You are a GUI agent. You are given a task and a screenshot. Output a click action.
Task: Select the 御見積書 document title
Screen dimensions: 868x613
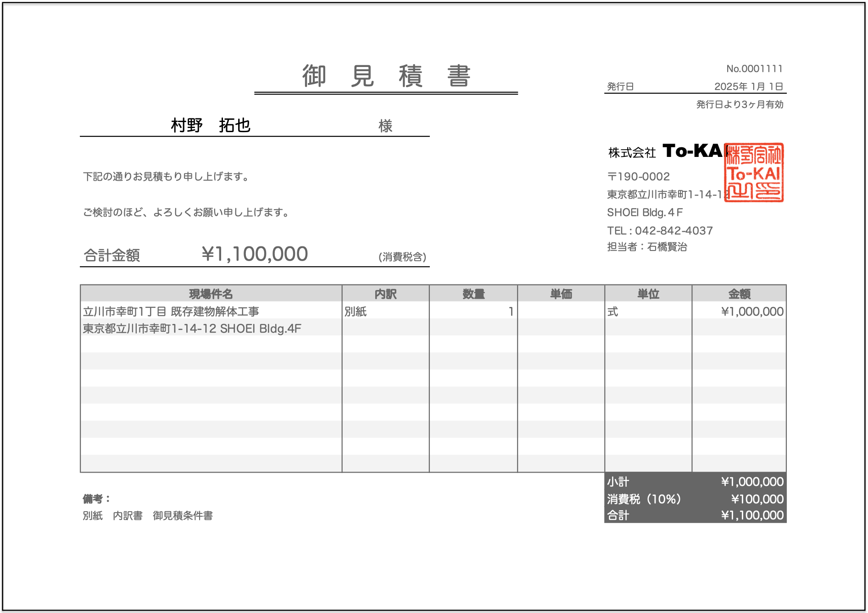pos(386,76)
